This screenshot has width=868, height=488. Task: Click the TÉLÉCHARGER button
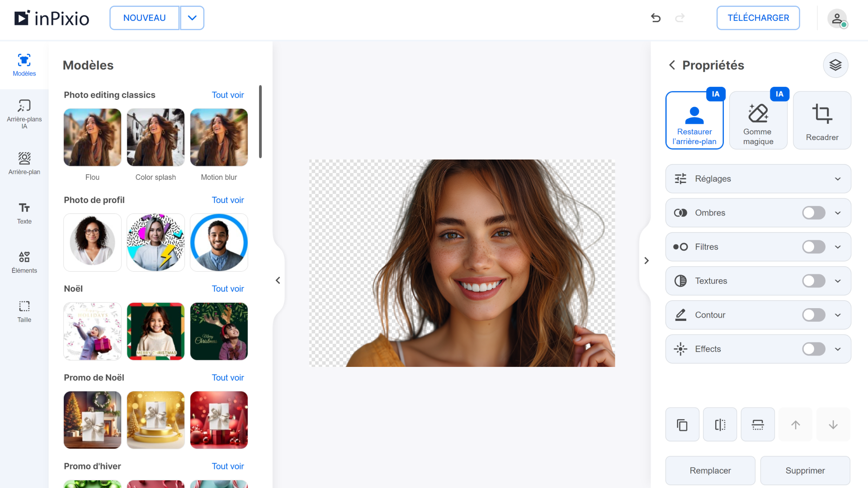point(758,18)
